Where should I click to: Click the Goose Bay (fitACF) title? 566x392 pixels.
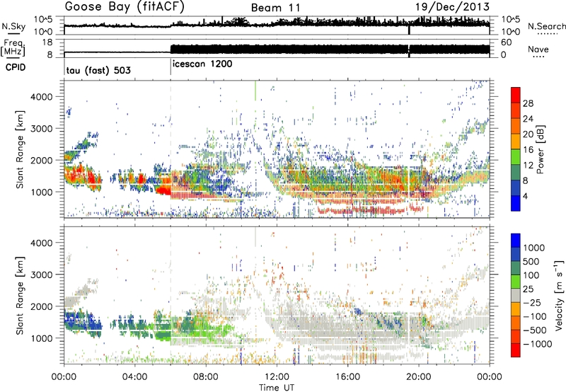coord(125,7)
